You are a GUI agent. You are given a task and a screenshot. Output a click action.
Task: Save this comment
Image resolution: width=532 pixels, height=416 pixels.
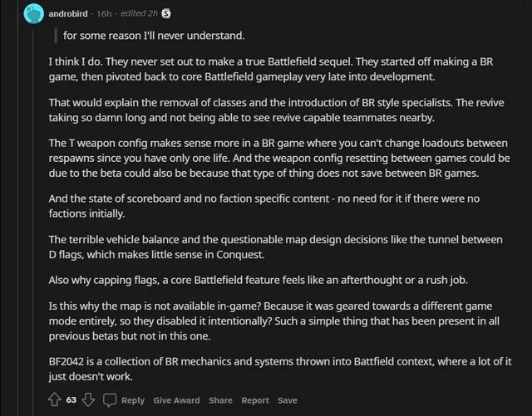click(288, 400)
